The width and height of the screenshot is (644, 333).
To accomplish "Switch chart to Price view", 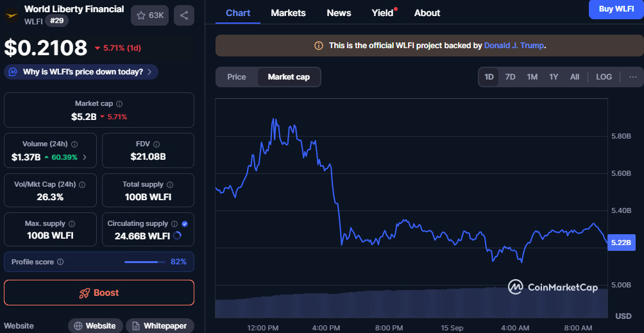I will (x=237, y=77).
